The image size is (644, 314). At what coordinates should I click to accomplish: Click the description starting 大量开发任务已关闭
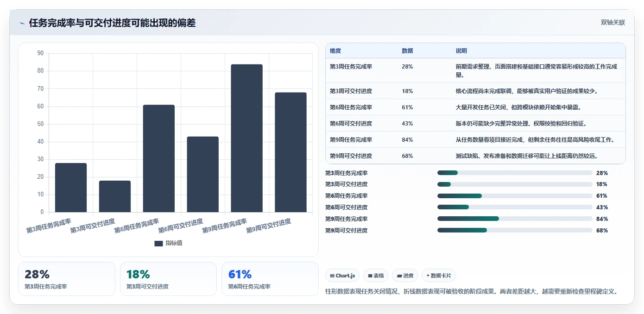pyautogui.click(x=518, y=107)
